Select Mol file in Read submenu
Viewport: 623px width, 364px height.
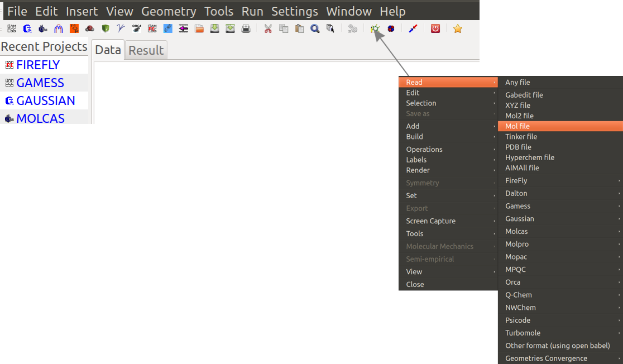point(560,126)
